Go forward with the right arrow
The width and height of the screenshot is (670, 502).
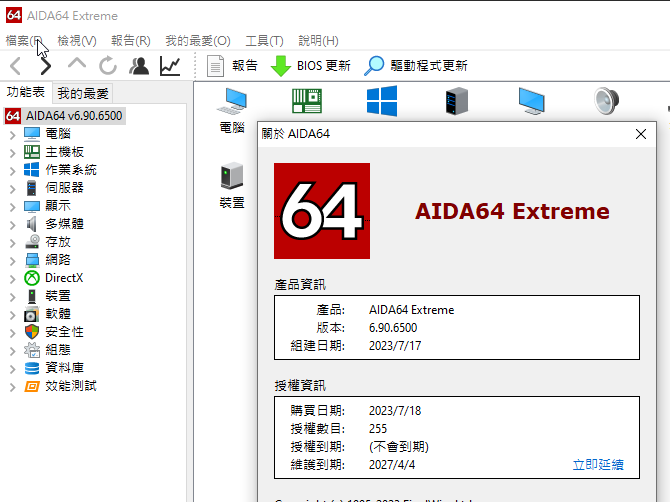pos(46,66)
